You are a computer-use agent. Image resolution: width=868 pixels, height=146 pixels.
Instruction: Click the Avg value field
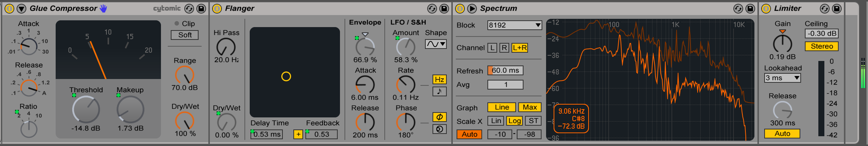pos(505,85)
